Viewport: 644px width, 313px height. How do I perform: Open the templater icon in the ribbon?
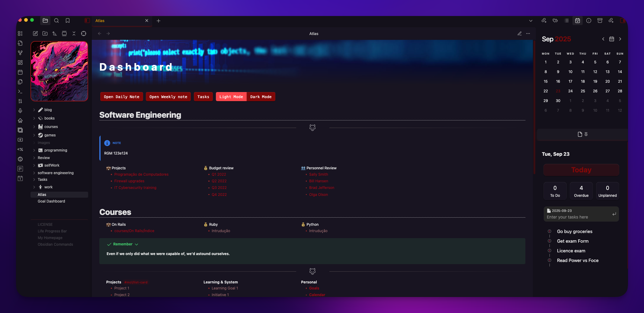pos(20,149)
